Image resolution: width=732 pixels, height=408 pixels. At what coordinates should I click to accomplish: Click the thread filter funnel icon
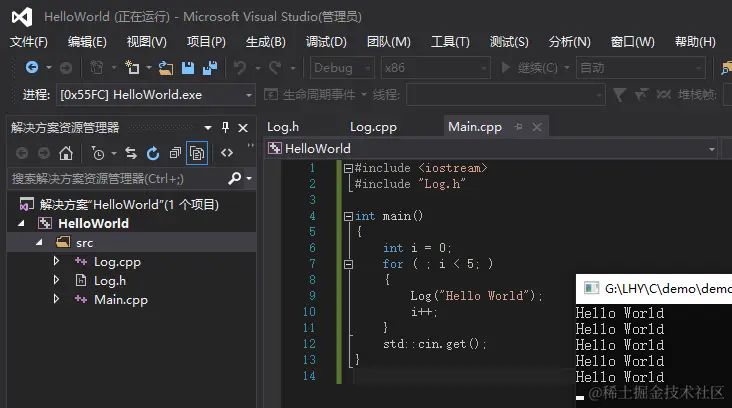[x=619, y=95]
